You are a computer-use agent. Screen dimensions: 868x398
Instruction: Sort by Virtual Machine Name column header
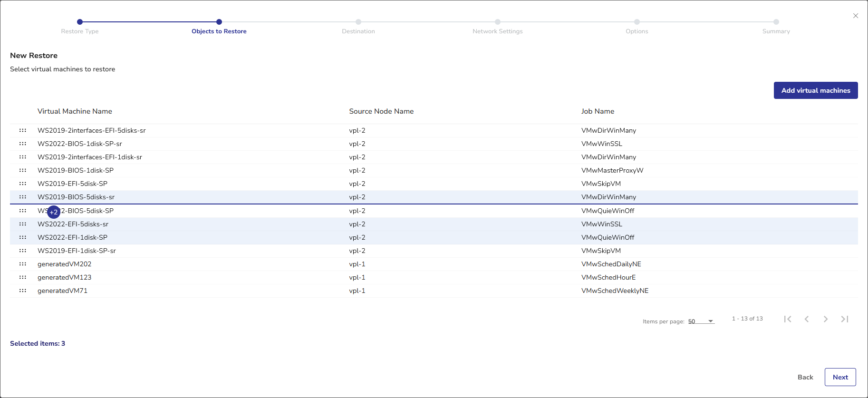pyautogui.click(x=75, y=111)
